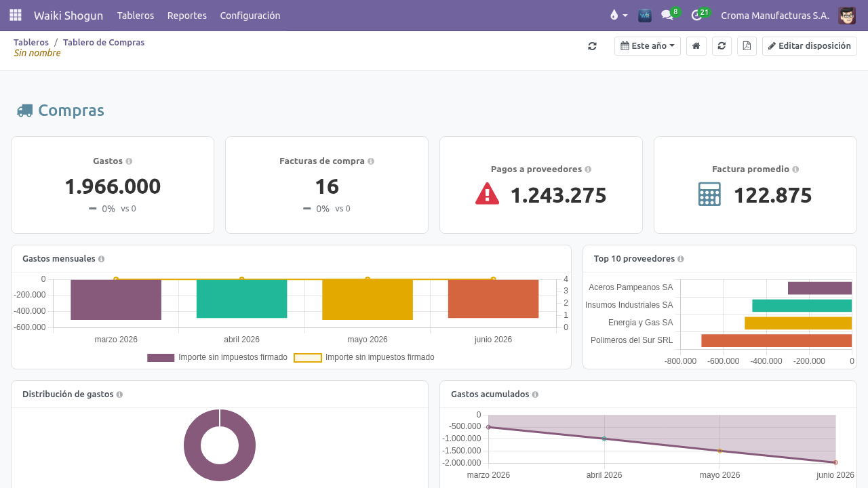Open Croma Manufacturas S.A. company switcher
Image resolution: width=868 pixels, height=488 pixels.
tap(775, 16)
